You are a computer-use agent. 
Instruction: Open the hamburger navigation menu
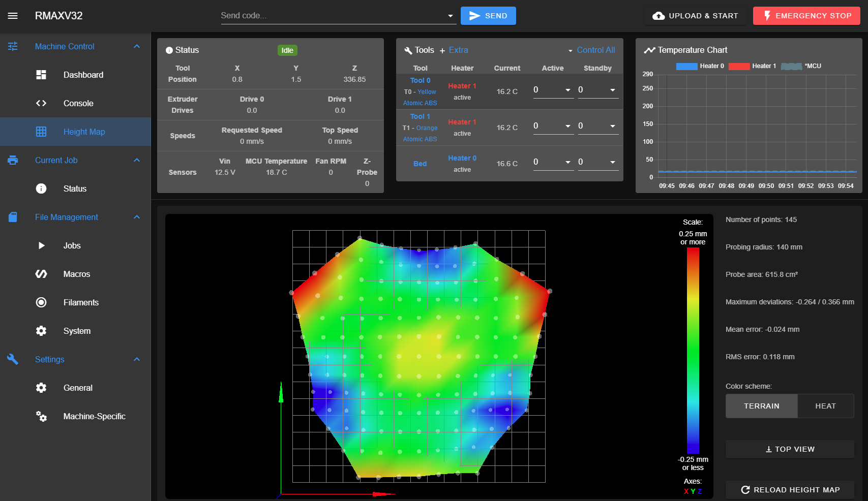coord(13,16)
